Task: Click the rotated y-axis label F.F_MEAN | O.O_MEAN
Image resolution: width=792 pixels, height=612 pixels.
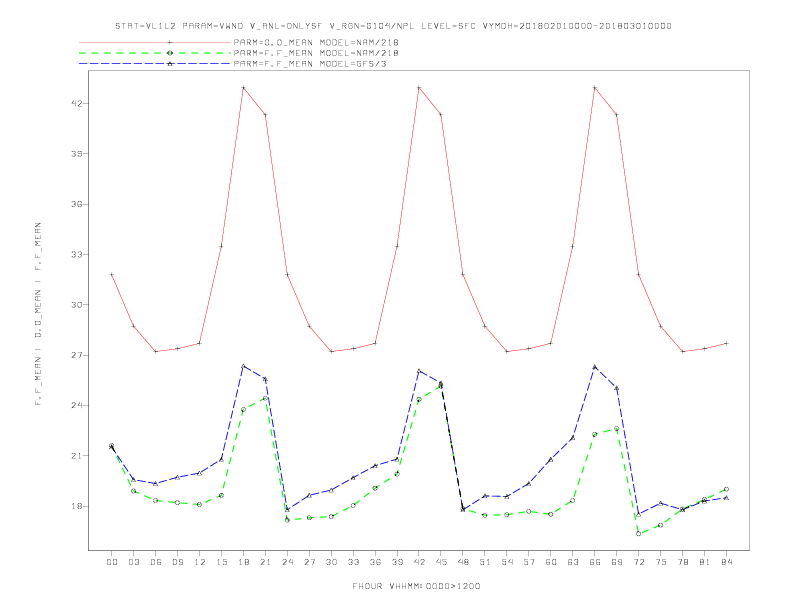Action: click(38, 314)
